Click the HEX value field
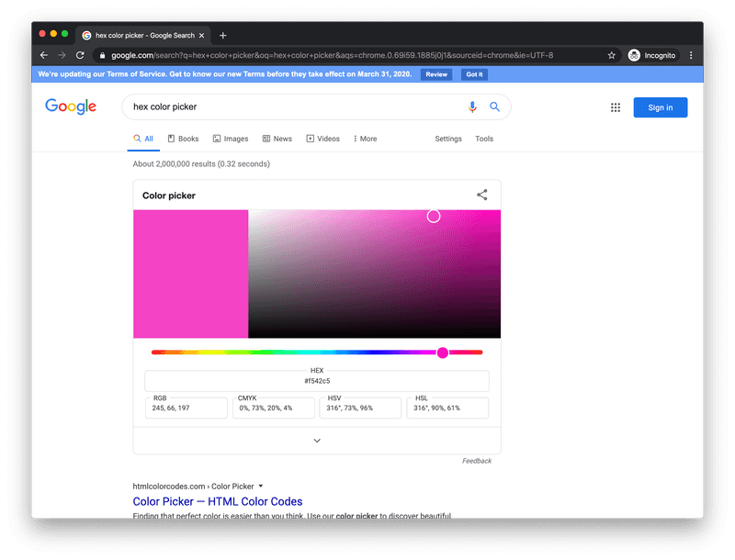 click(x=317, y=380)
